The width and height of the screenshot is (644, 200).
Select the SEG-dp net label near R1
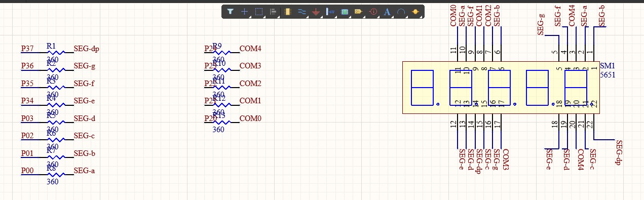coord(86,49)
